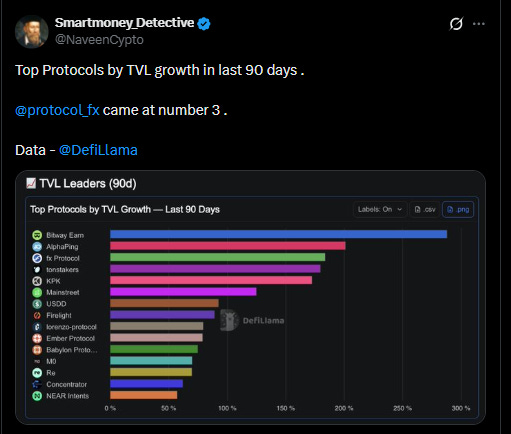Open the @DefiLlama mention link
The width and height of the screenshot is (511, 434).
pyautogui.click(x=98, y=150)
